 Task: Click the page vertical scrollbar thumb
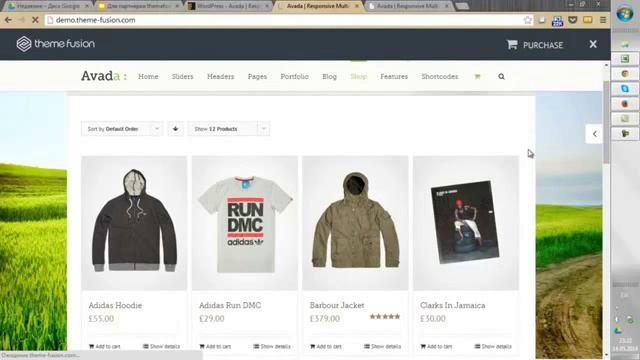[606, 122]
